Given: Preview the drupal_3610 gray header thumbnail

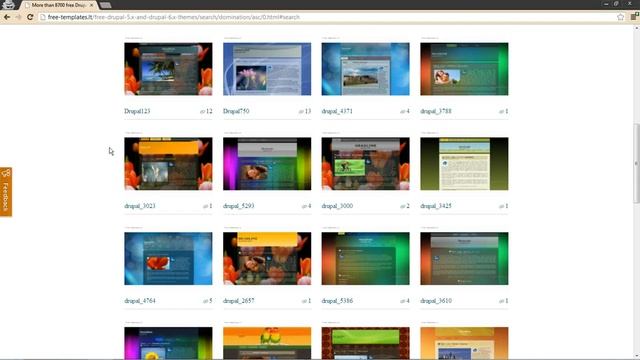Looking at the screenshot, I should (464, 258).
